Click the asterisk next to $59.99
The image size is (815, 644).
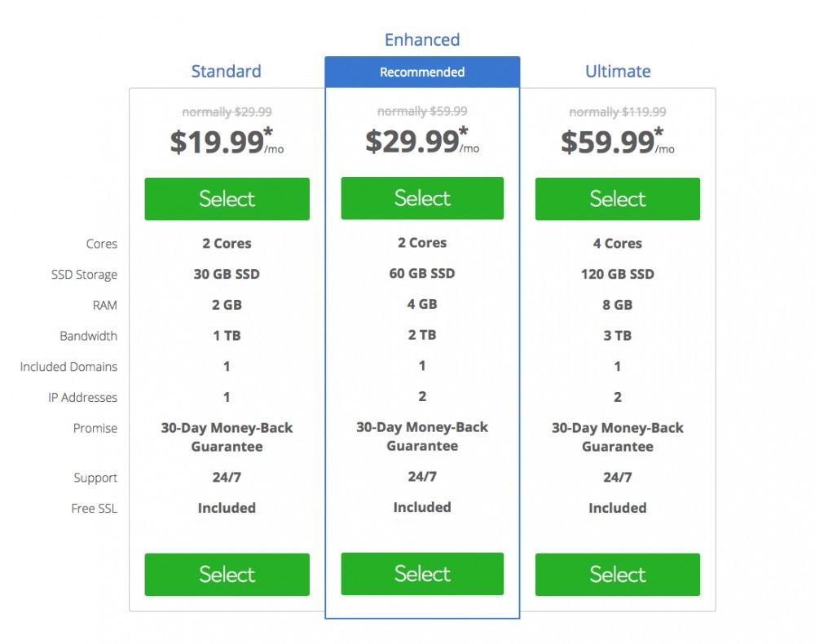(x=659, y=130)
